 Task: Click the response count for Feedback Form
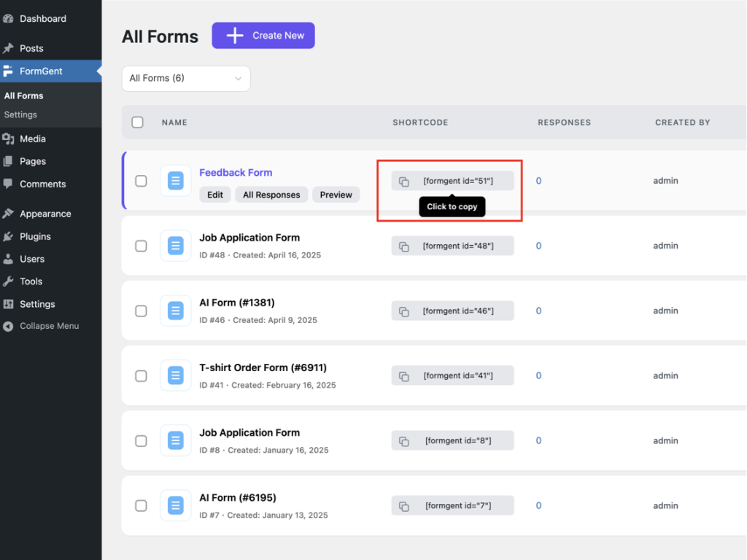(x=538, y=181)
